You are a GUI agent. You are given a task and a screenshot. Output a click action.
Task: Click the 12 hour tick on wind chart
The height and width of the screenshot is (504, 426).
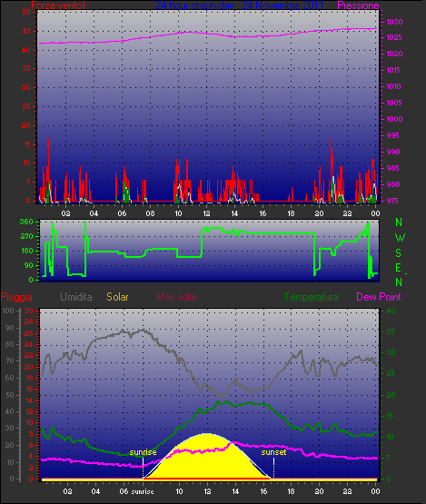(x=206, y=213)
